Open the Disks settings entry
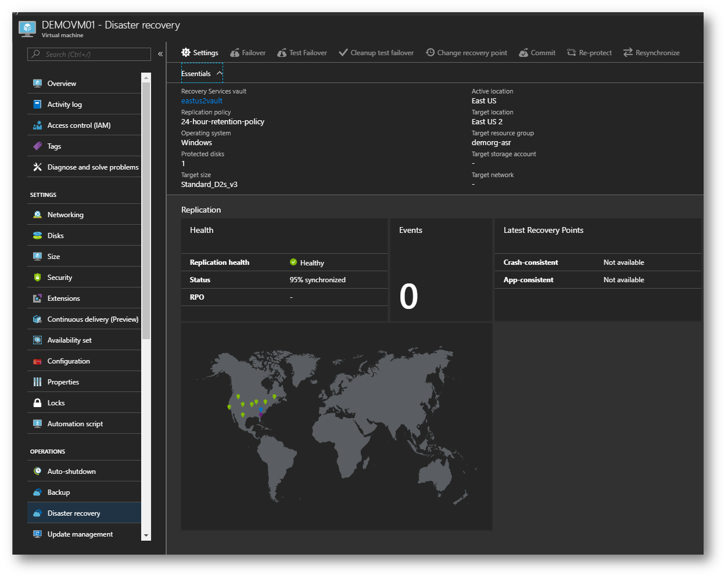This screenshot has width=728, height=579. tap(84, 235)
